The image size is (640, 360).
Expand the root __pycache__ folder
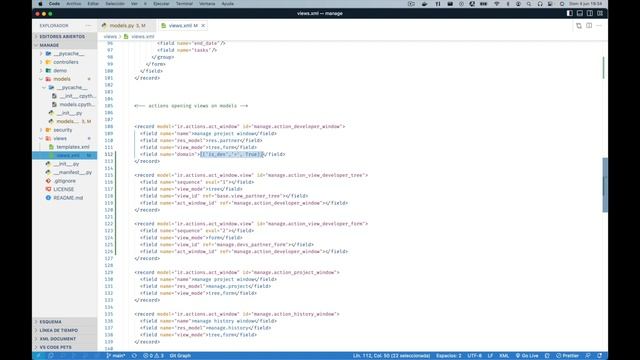[64, 53]
